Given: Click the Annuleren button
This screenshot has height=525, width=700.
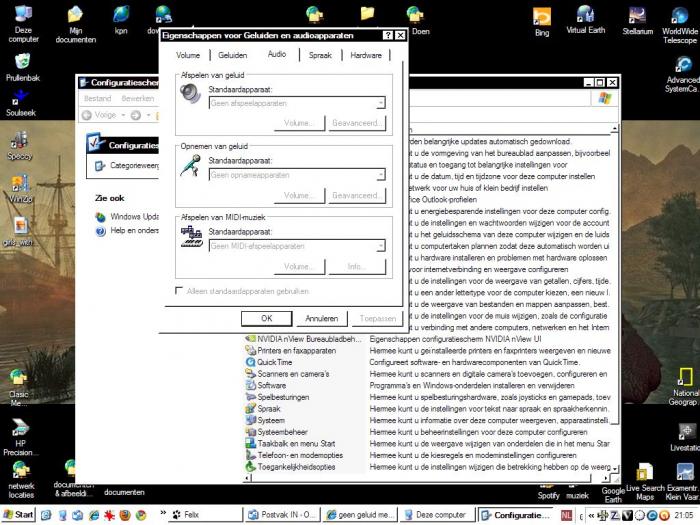Looking at the screenshot, I should pyautogui.click(x=321, y=318).
